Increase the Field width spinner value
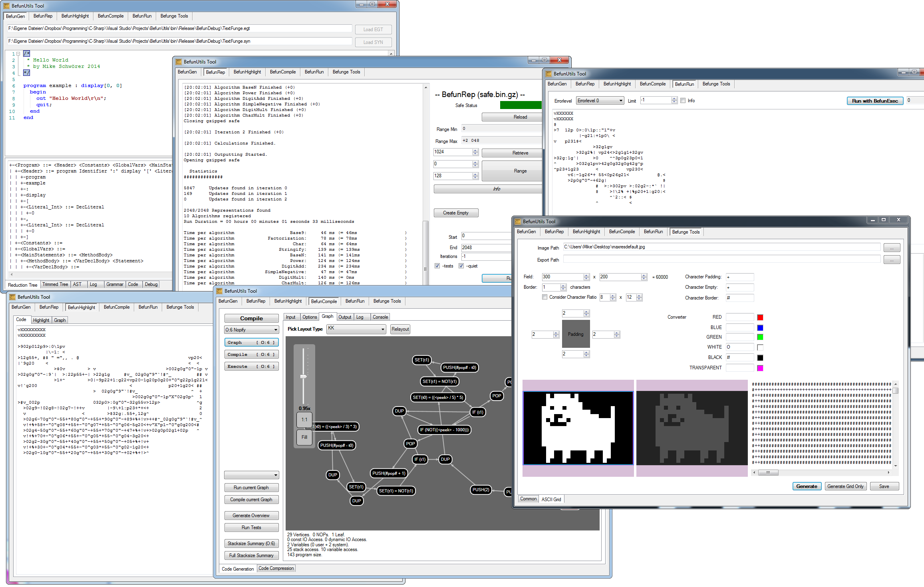 [586, 275]
